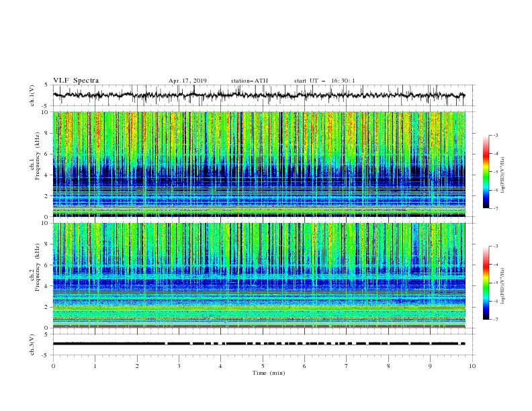The image size is (532, 411).
Task: Click "-3" on the ch.2 color scale
Action: pyautogui.click(x=495, y=246)
